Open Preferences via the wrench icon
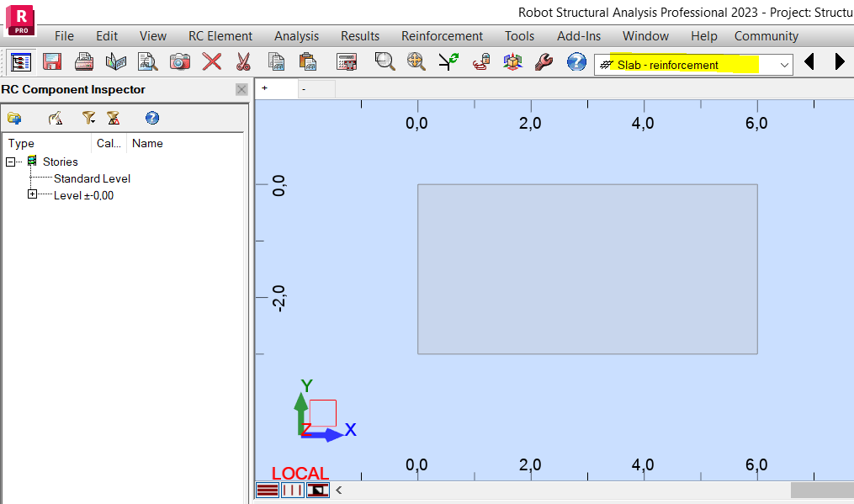This screenshot has height=504, width=854. [544, 61]
